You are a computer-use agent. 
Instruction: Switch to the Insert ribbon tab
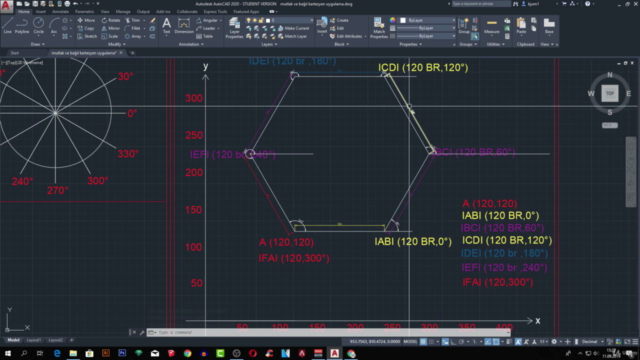point(41,11)
